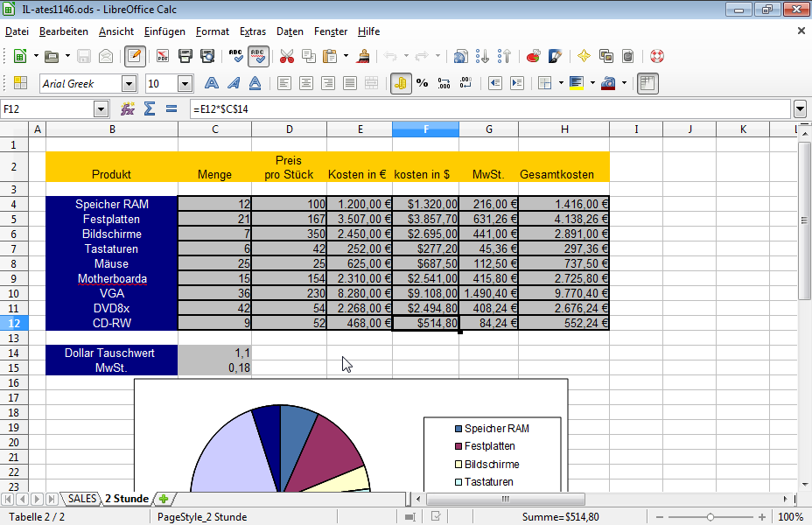The height and width of the screenshot is (525, 812).
Task: Open the Background Color dropdown arrow
Action: pyautogui.click(x=592, y=83)
